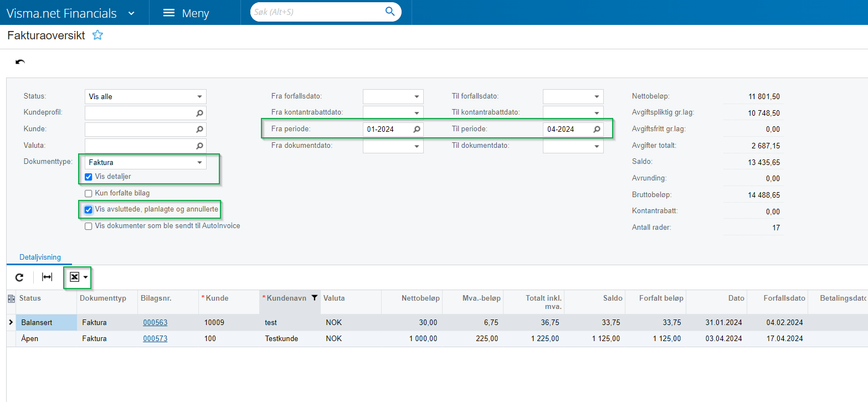
Task: Click the Til periode input field
Action: 566,130
